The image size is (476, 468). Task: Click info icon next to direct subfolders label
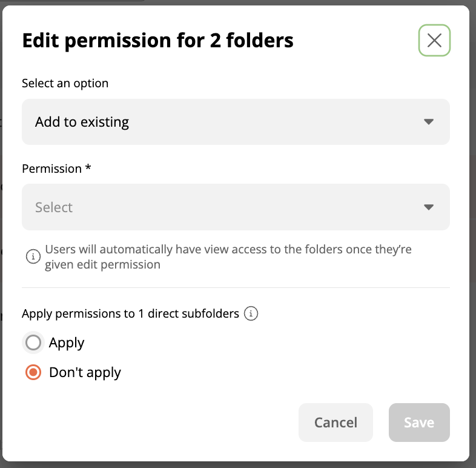251,313
